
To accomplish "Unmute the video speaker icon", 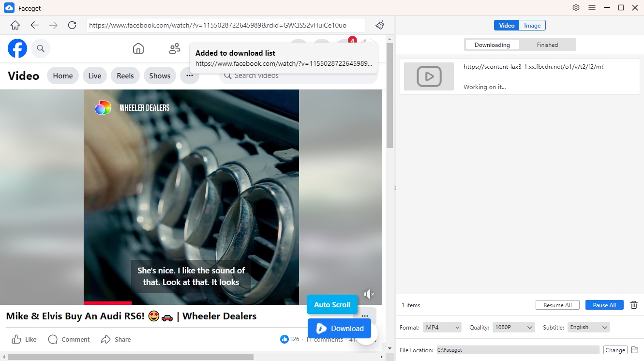I will coord(369,294).
